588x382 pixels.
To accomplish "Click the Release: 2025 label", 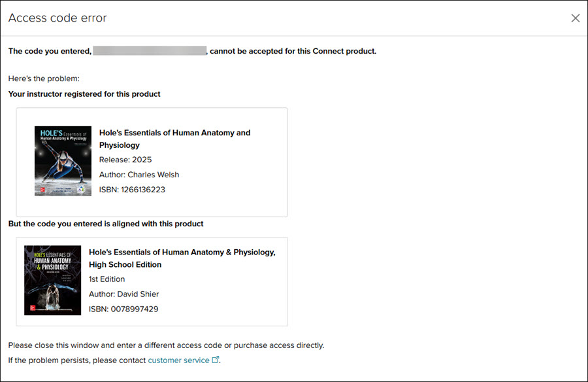I will [125, 160].
